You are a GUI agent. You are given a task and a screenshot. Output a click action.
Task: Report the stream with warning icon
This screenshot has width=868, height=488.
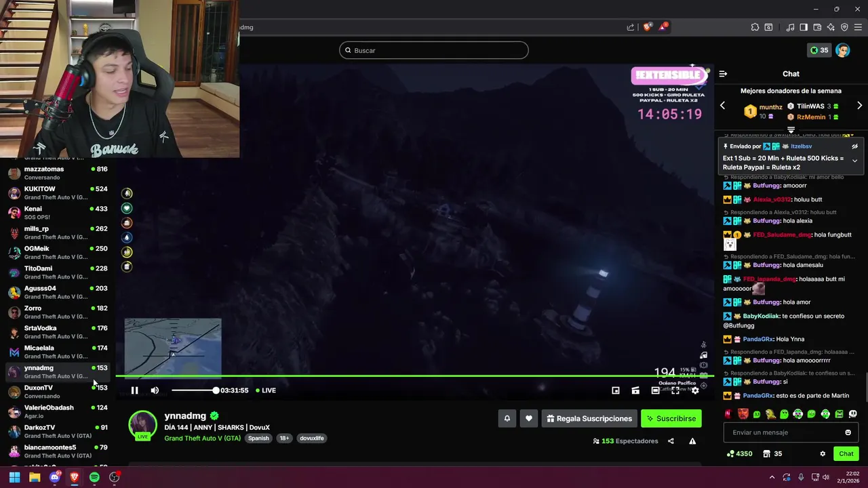click(692, 441)
